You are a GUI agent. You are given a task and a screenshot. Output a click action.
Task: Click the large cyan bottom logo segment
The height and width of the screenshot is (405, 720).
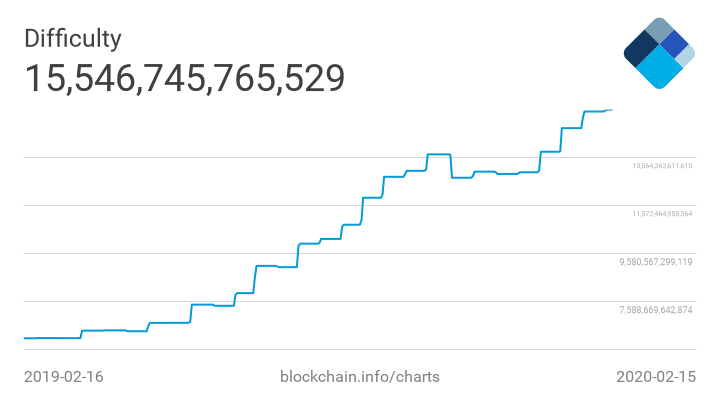click(x=658, y=68)
